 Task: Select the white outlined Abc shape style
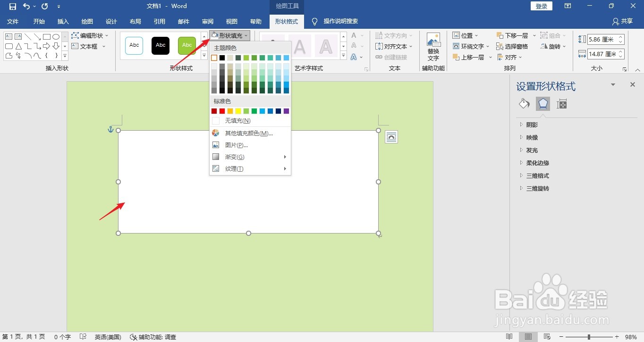tap(134, 45)
